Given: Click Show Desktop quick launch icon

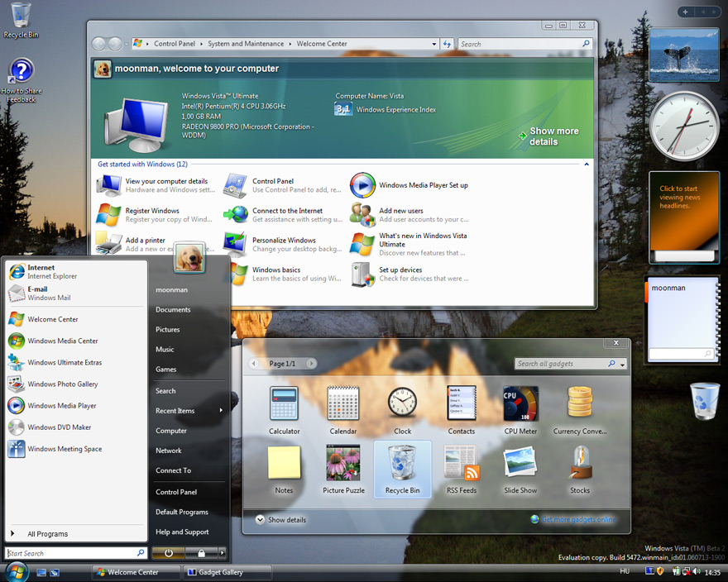Looking at the screenshot, I should (x=41, y=572).
